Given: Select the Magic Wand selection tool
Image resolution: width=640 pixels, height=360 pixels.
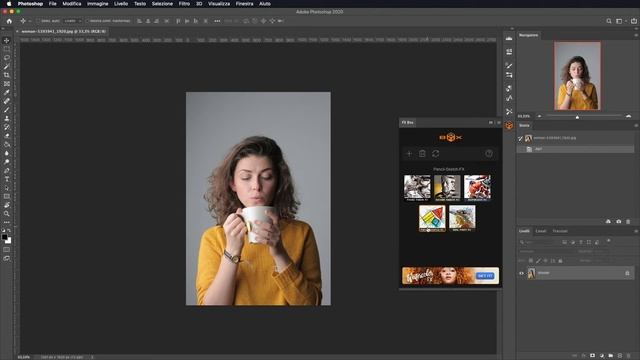Looking at the screenshot, I should coord(7,67).
